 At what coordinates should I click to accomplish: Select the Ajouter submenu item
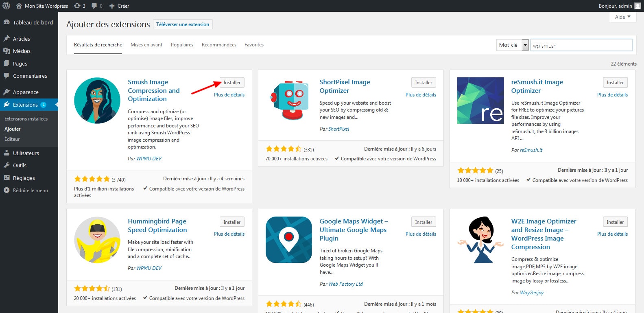(13, 129)
